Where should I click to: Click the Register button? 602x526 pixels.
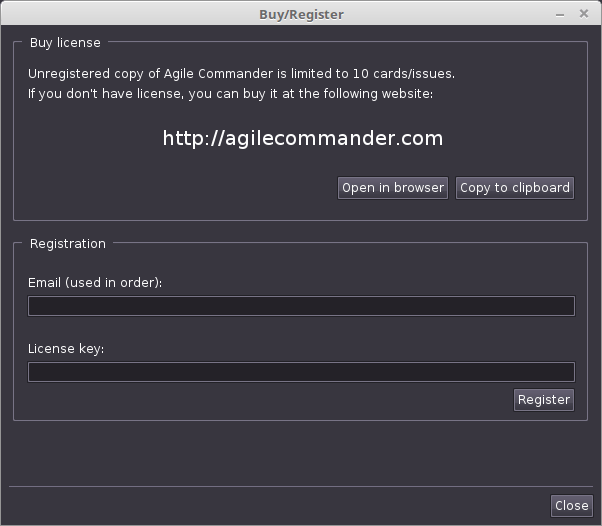(x=544, y=400)
